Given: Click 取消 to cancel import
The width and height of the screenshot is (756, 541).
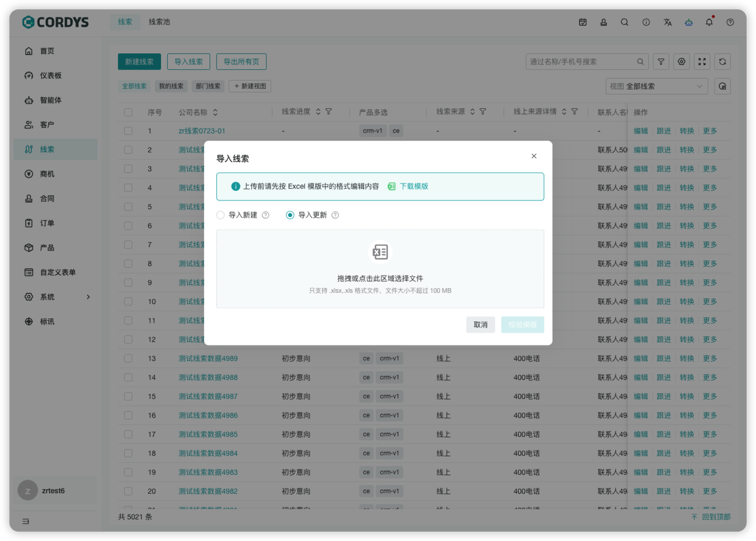Looking at the screenshot, I should tap(481, 325).
